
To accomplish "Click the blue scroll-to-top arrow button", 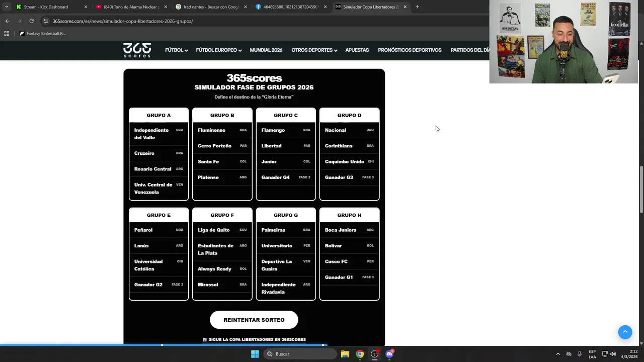I will click(625, 332).
